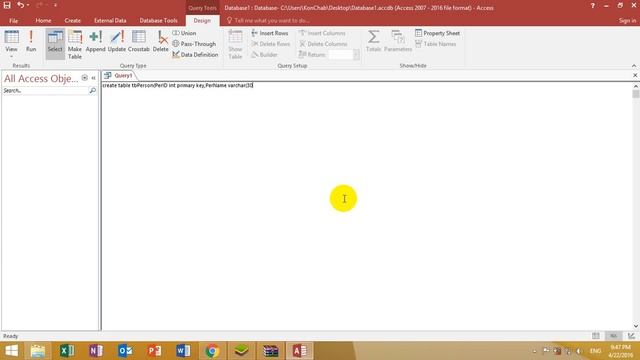Click Delete Columns in Query Setup

point(323,44)
